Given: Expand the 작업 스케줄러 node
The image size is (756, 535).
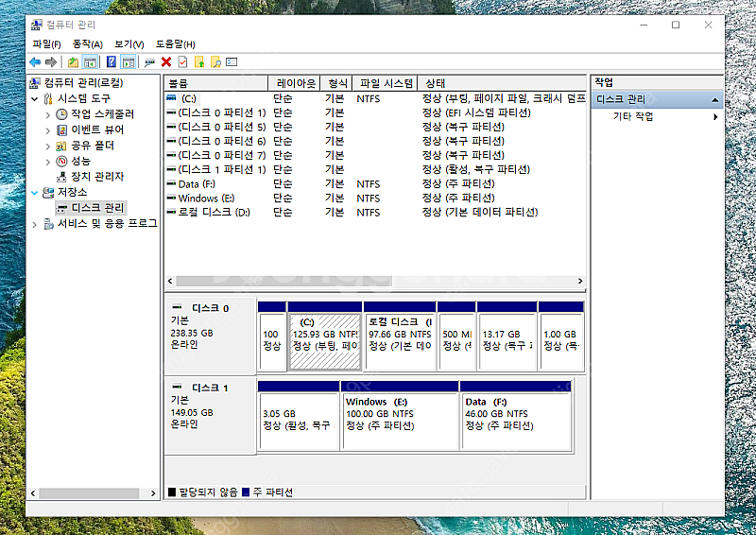Looking at the screenshot, I should tap(48, 114).
